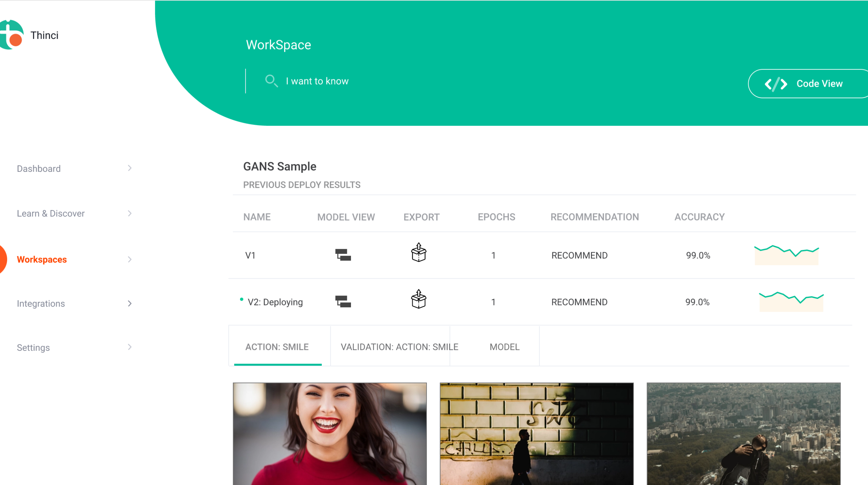Expand the Integrations chevron
The height and width of the screenshot is (485, 868).
(130, 303)
